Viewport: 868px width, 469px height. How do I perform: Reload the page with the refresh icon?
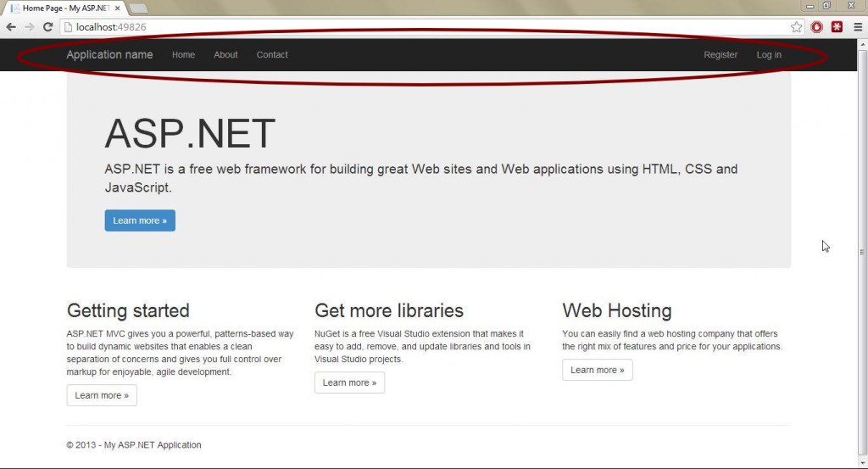click(x=48, y=27)
